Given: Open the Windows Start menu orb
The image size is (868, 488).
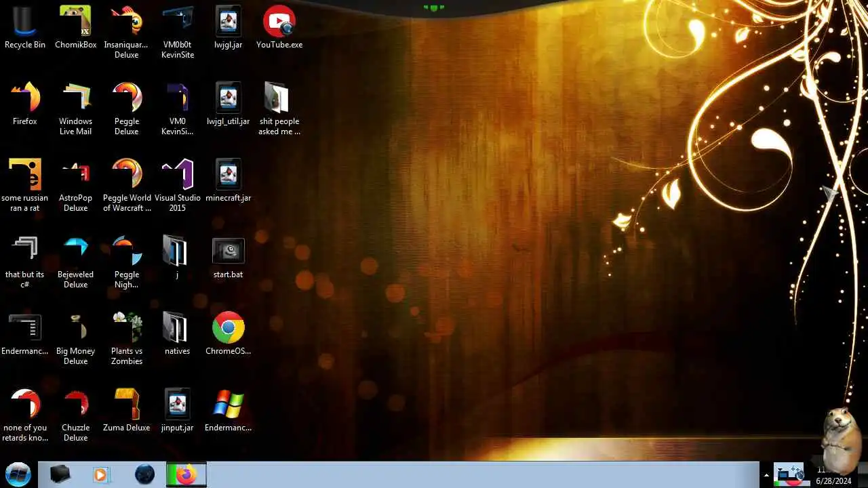Looking at the screenshot, I should pos(18,474).
